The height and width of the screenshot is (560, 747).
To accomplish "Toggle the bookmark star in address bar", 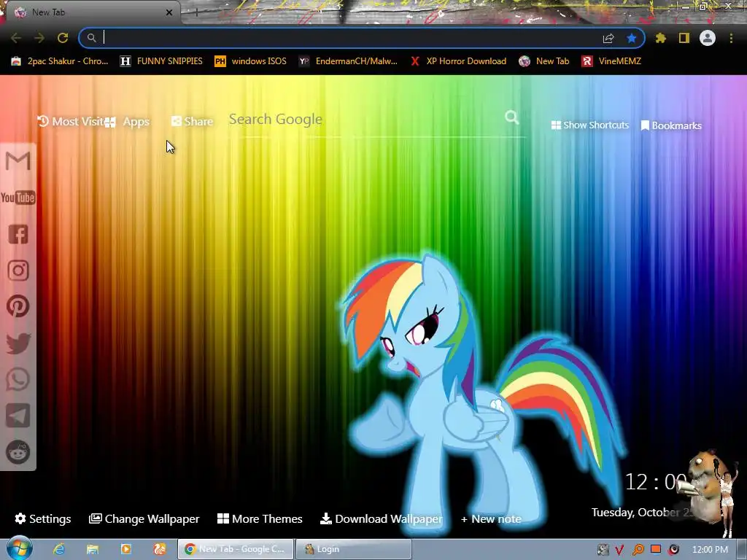I will click(632, 38).
